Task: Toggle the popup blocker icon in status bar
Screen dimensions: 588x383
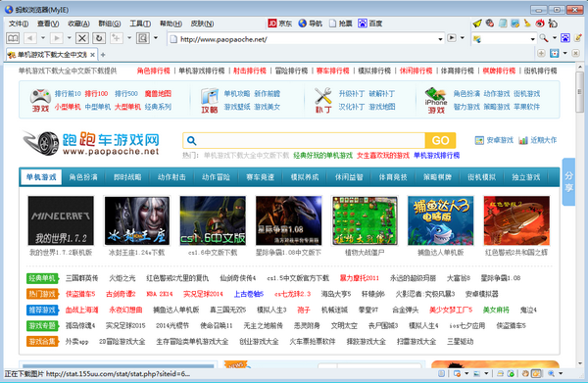Action: pos(457,373)
